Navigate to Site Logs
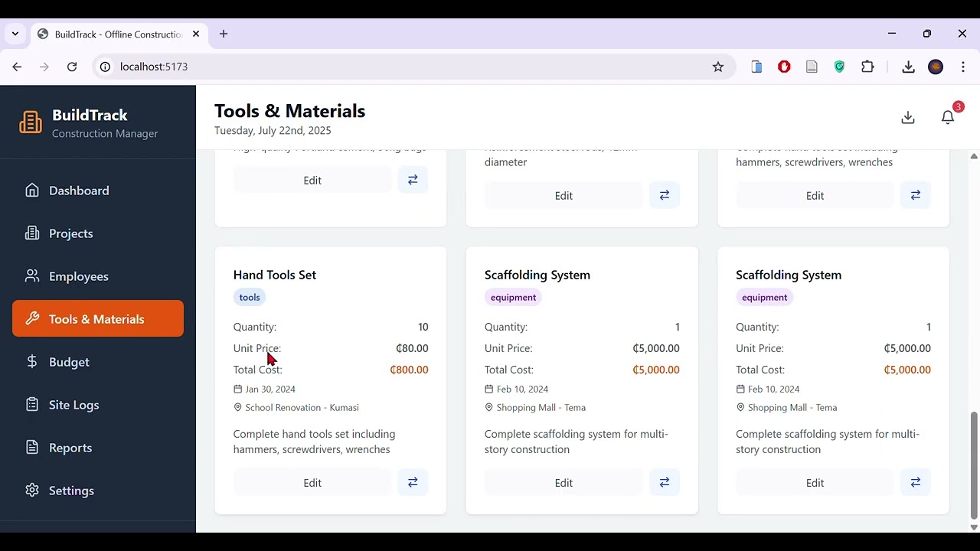 point(98,405)
